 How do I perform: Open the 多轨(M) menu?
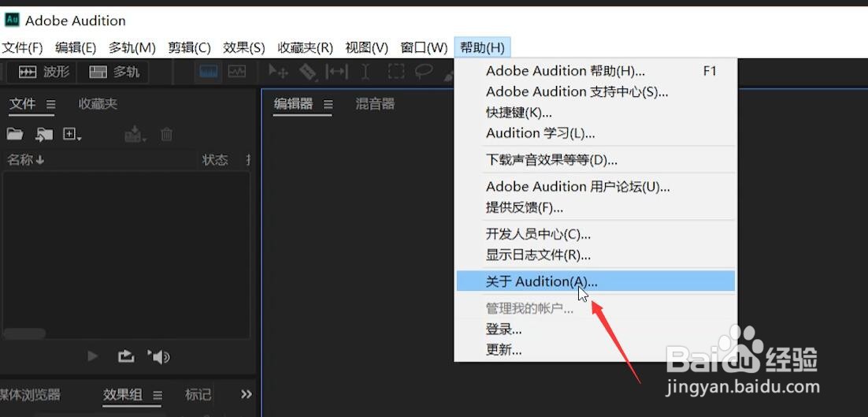pyautogui.click(x=132, y=47)
